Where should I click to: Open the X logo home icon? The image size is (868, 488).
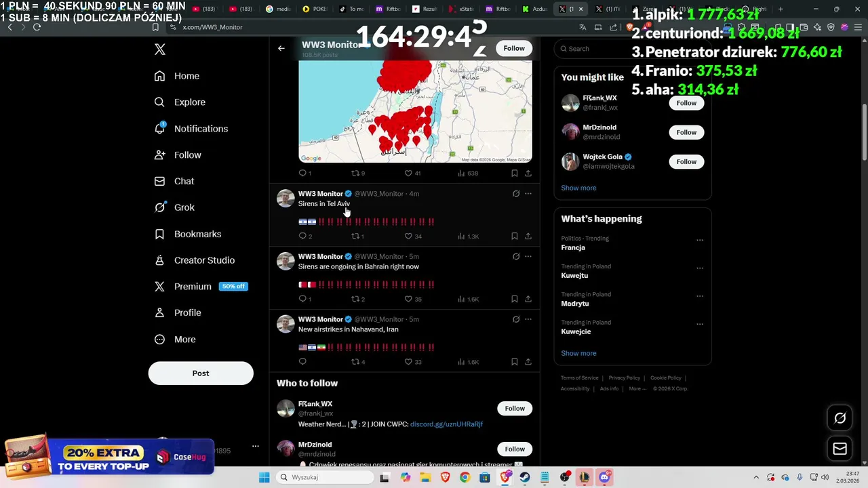[x=159, y=49]
